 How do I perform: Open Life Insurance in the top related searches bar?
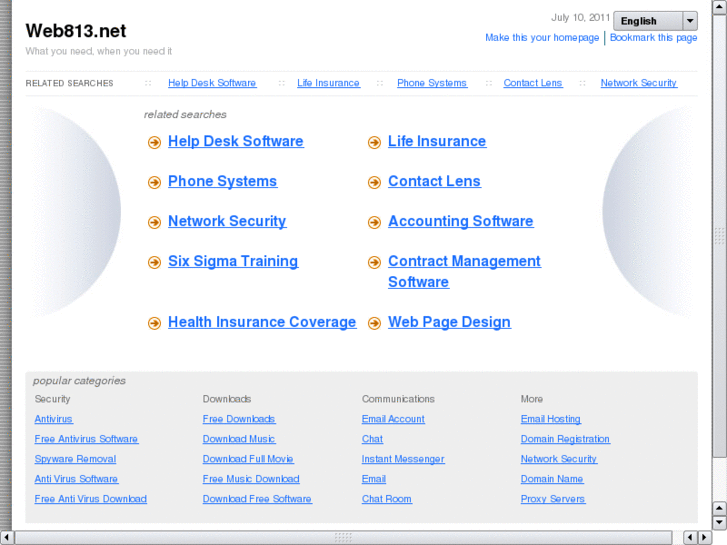pos(328,83)
